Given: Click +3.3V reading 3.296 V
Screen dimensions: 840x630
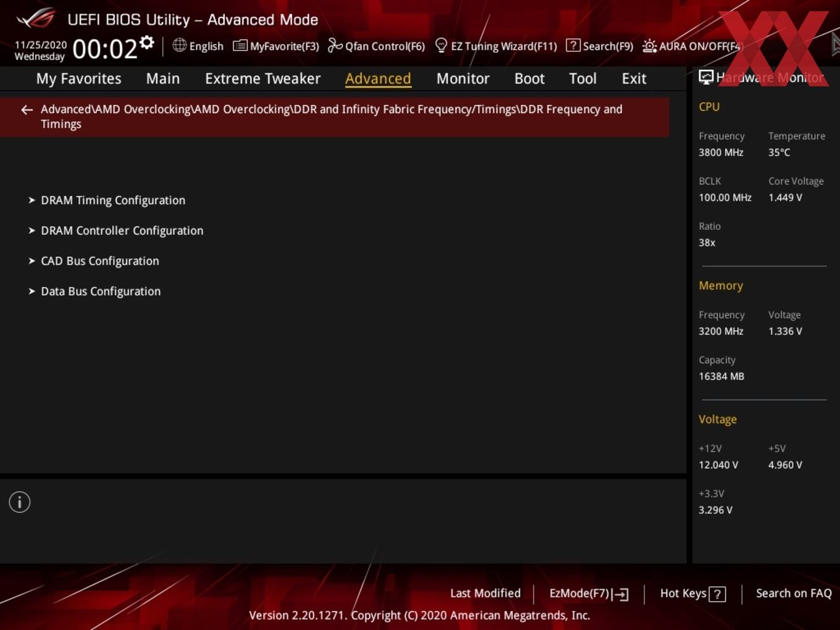Looking at the screenshot, I should (x=715, y=510).
